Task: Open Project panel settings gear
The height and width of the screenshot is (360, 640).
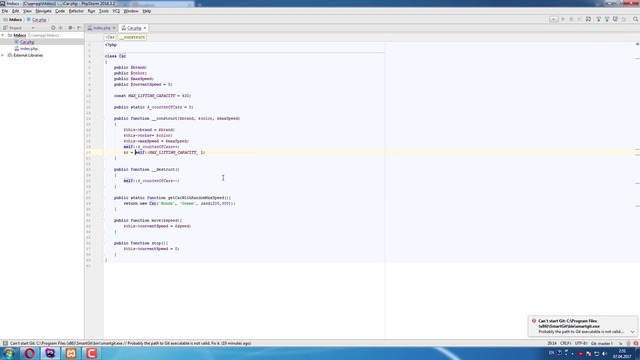Action: pos(70,28)
